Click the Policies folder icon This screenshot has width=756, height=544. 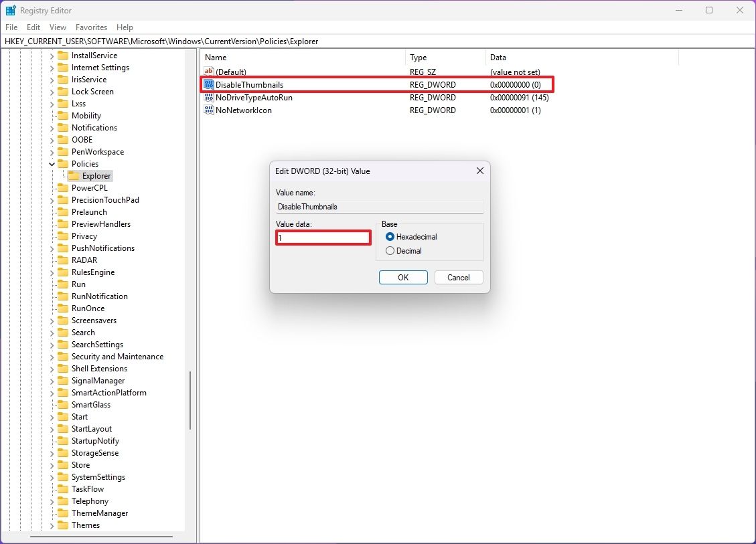(x=64, y=163)
